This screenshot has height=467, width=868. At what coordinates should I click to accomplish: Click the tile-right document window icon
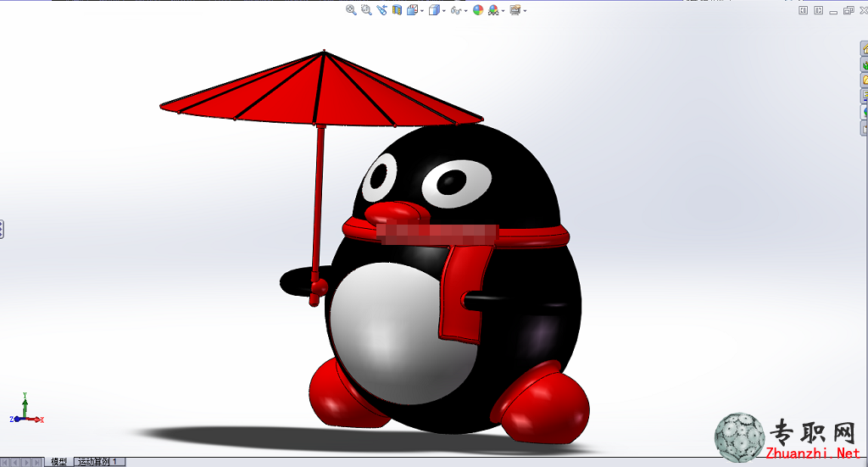(x=819, y=10)
